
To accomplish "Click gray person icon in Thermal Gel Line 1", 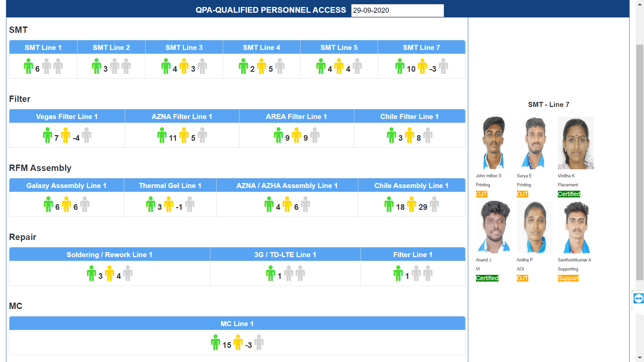I will point(190,204).
